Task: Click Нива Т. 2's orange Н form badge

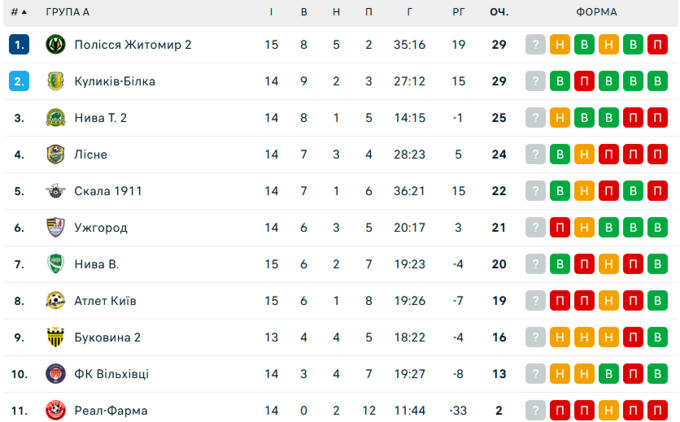Action: (560, 118)
